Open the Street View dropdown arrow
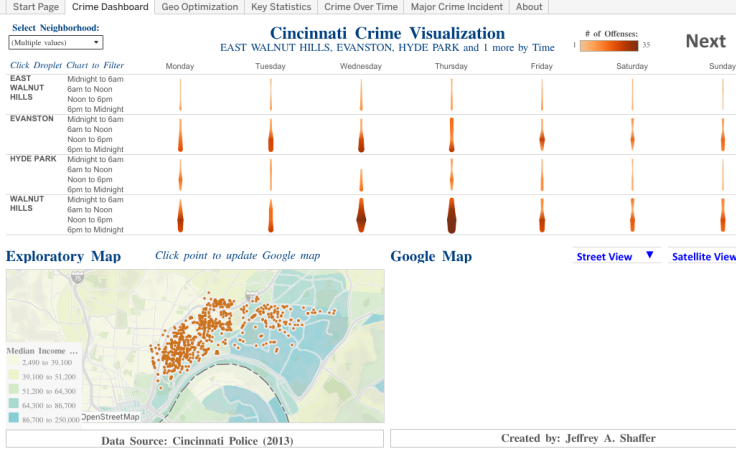Image resolution: width=736 pixels, height=454 pixels. tap(649, 256)
